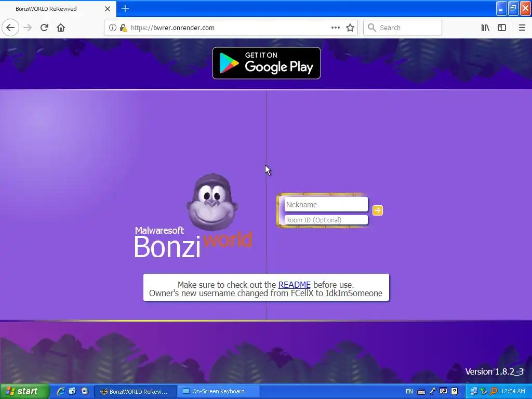Click the microphone icon on the language bar
The image size is (532, 399).
433,392
